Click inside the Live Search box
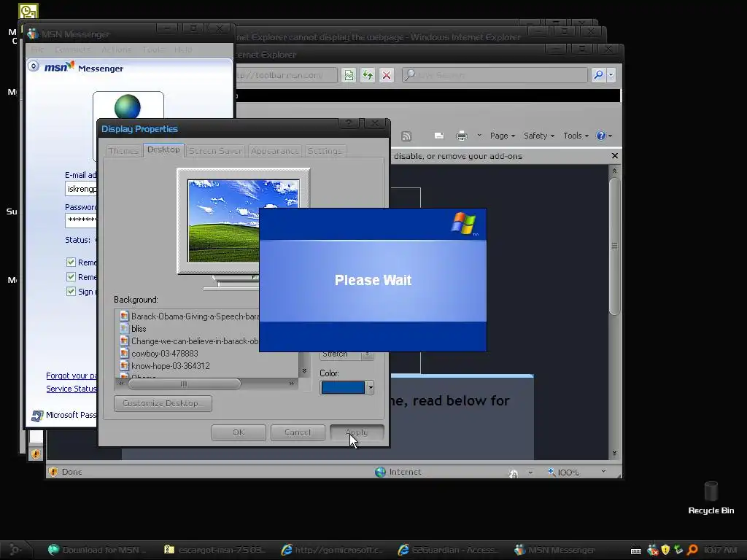 (495, 75)
